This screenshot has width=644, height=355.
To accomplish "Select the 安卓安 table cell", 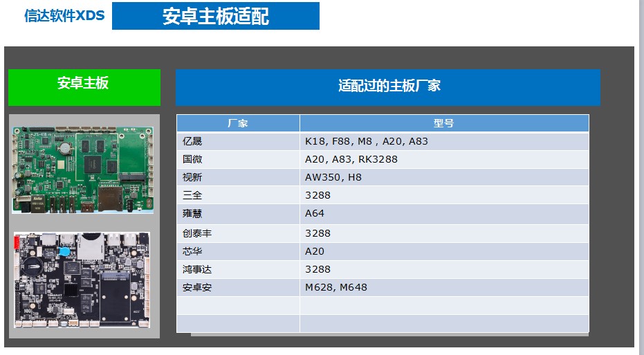I will pos(238,288).
